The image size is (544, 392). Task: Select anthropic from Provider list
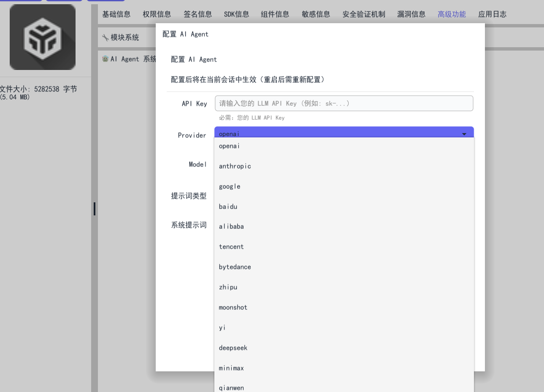tap(235, 166)
